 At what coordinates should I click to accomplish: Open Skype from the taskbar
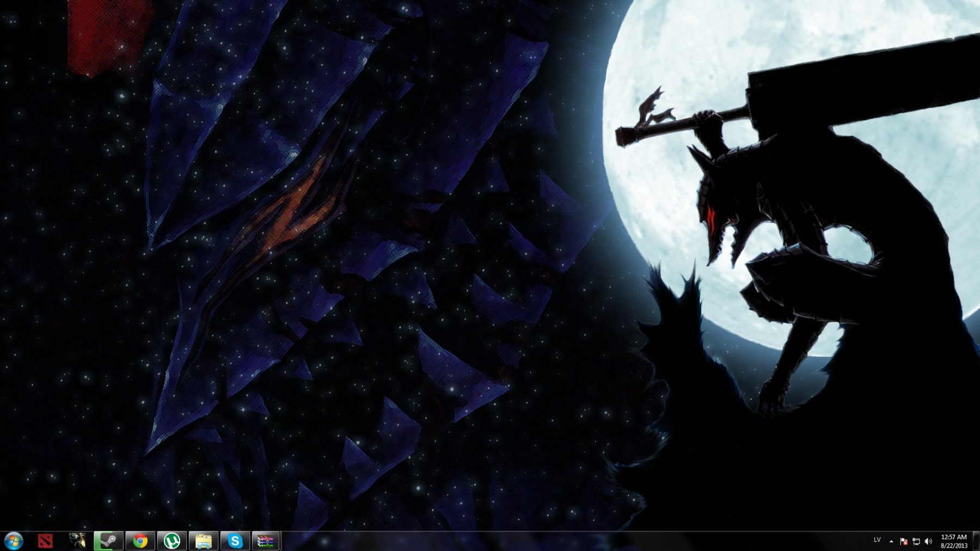pyautogui.click(x=235, y=541)
